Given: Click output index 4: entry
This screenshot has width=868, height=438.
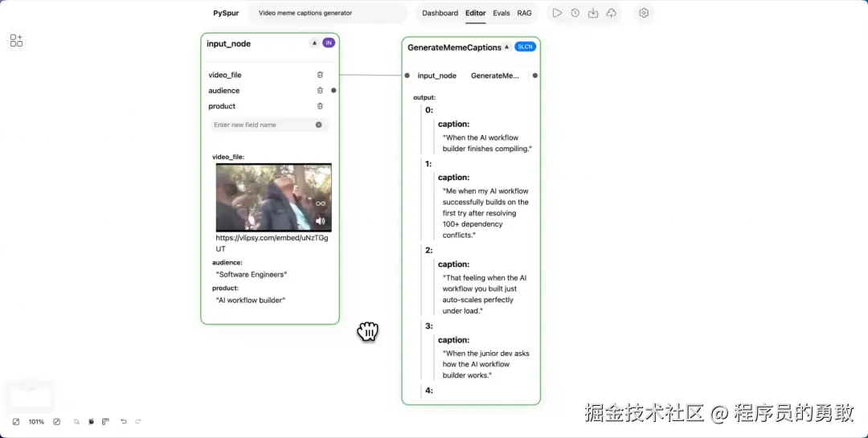Looking at the screenshot, I should tap(429, 391).
